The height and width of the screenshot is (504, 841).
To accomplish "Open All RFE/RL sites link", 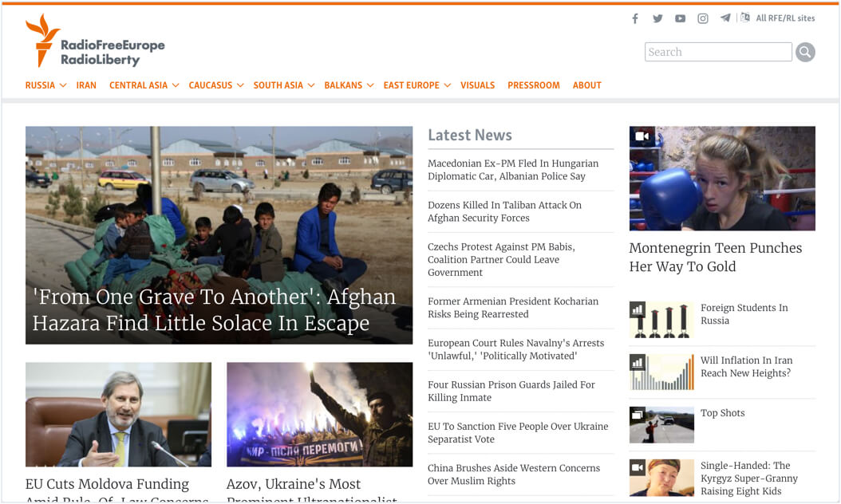I will pos(785,18).
